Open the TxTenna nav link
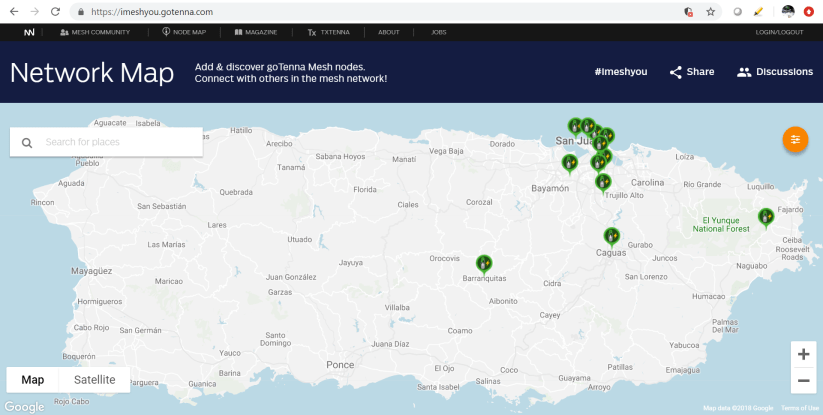823x415 pixels. (331, 32)
